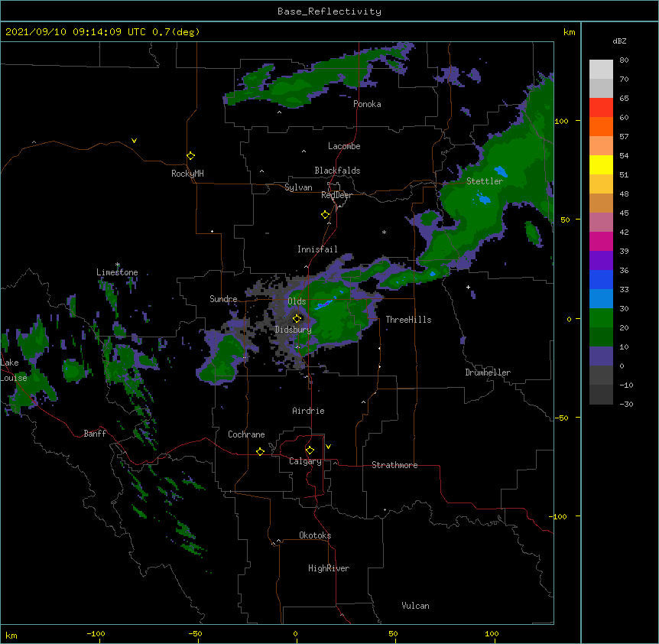Select the yellow diamond marker beside Didsbury
The height and width of the screenshot is (644, 659).
pos(297,318)
